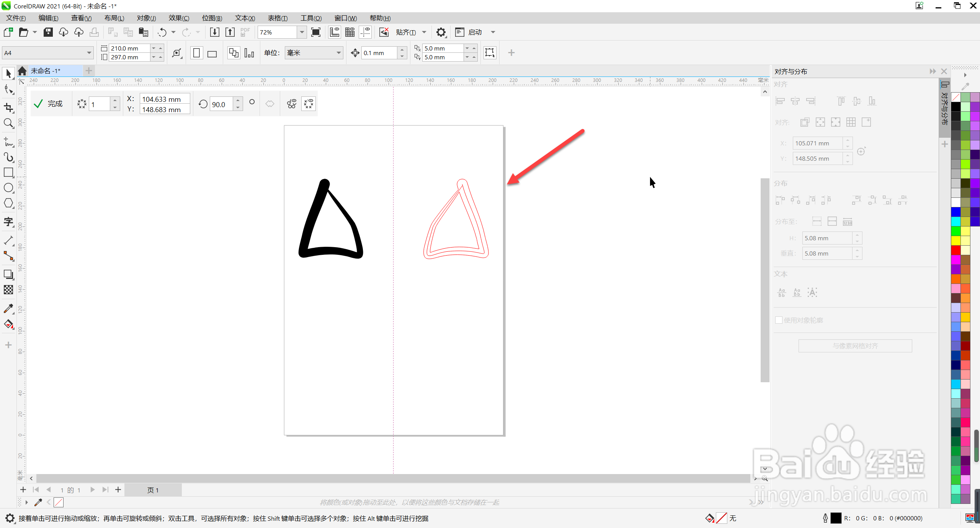Click the rotation angle 90.0 field
The width and height of the screenshot is (980, 528).
pyautogui.click(x=222, y=104)
